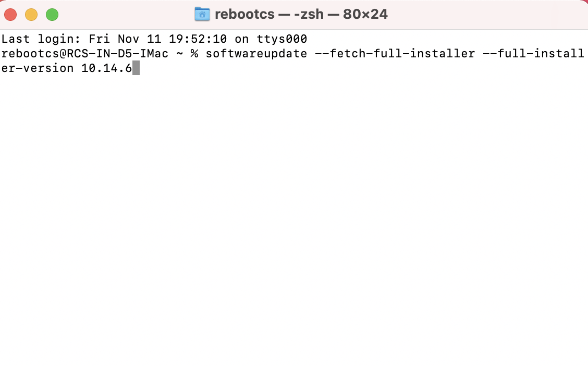Close the Terminal window with the red button
Image resolution: width=588 pixels, height=366 pixels.
(10, 15)
